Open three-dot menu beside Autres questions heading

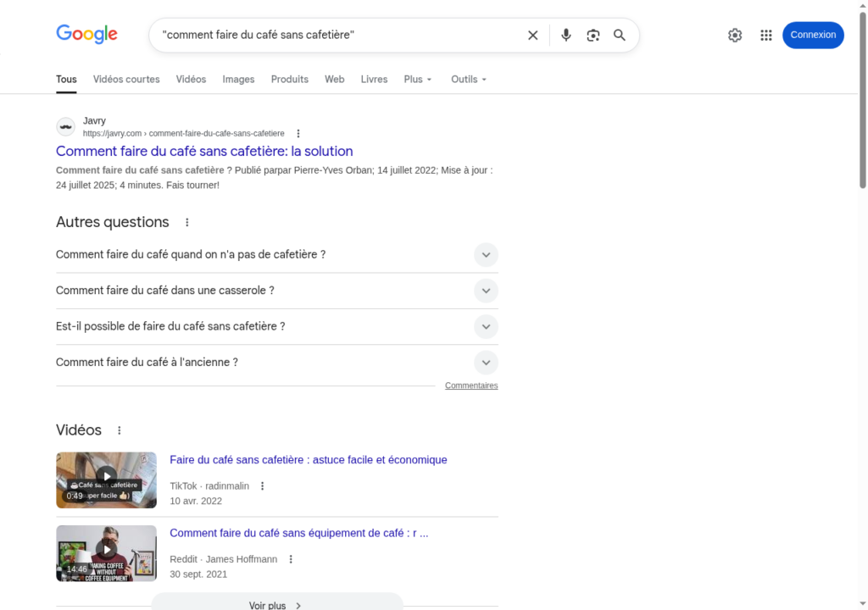187,223
